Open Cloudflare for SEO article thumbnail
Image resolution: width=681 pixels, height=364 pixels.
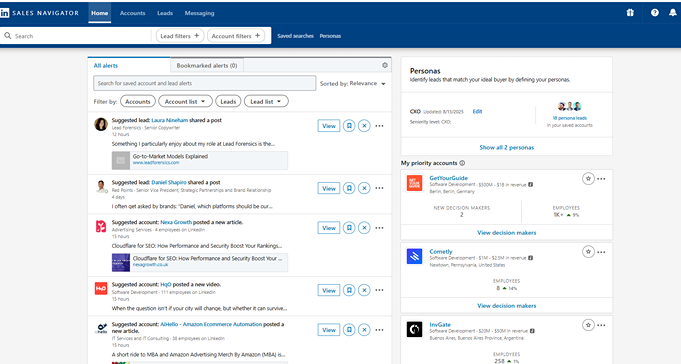pyautogui.click(x=121, y=262)
